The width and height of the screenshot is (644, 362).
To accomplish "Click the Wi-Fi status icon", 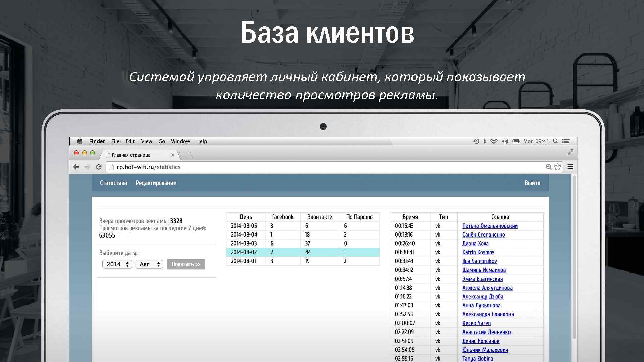I will pyautogui.click(x=494, y=141).
